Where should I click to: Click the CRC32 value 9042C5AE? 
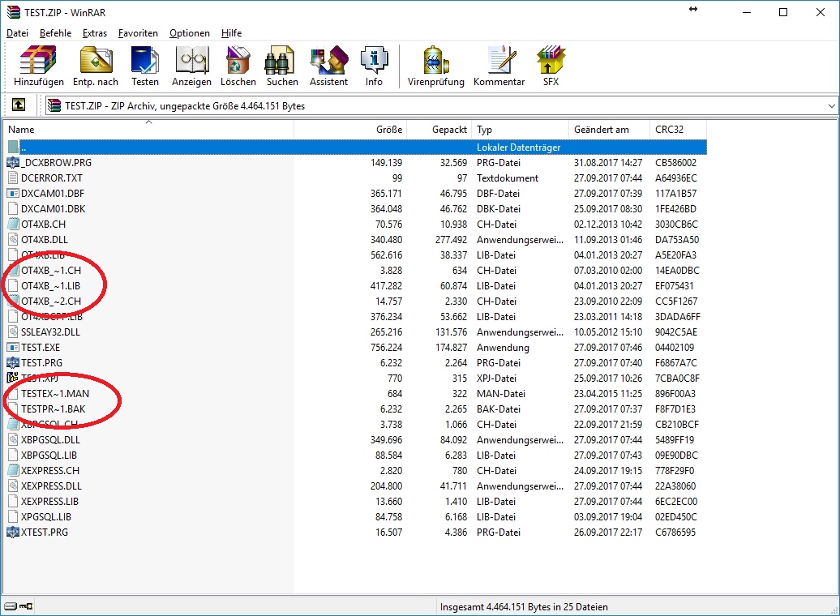(x=676, y=332)
